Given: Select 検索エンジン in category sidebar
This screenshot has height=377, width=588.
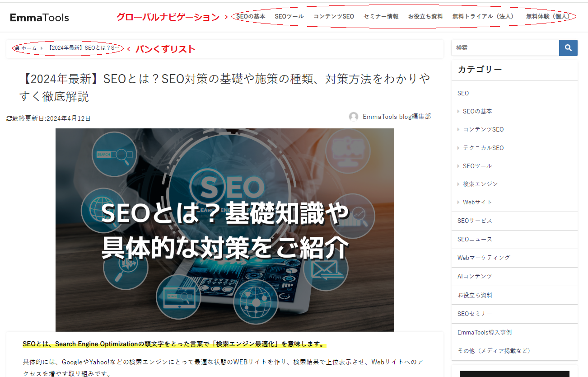Looking at the screenshot, I should pos(480,184).
